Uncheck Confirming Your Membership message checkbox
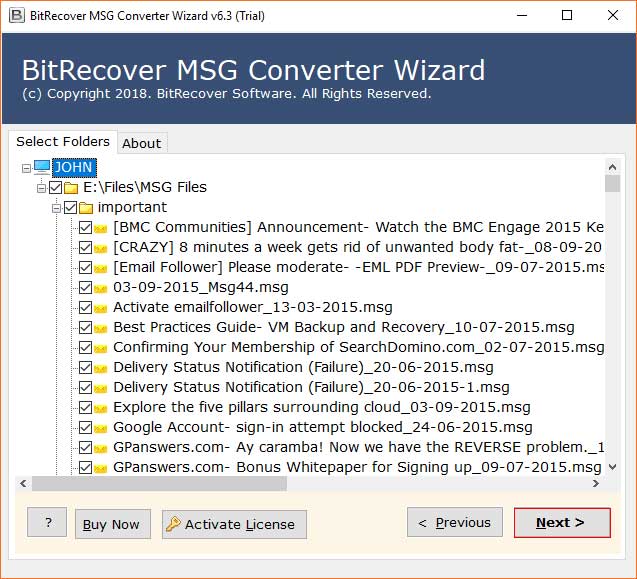Viewport: 637px width, 579px height. click(85, 347)
